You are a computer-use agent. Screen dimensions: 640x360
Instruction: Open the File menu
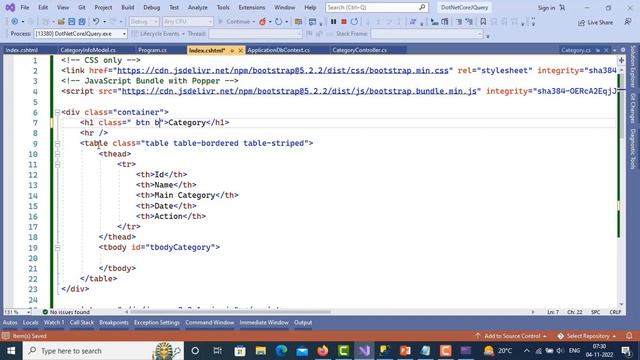(25, 7)
